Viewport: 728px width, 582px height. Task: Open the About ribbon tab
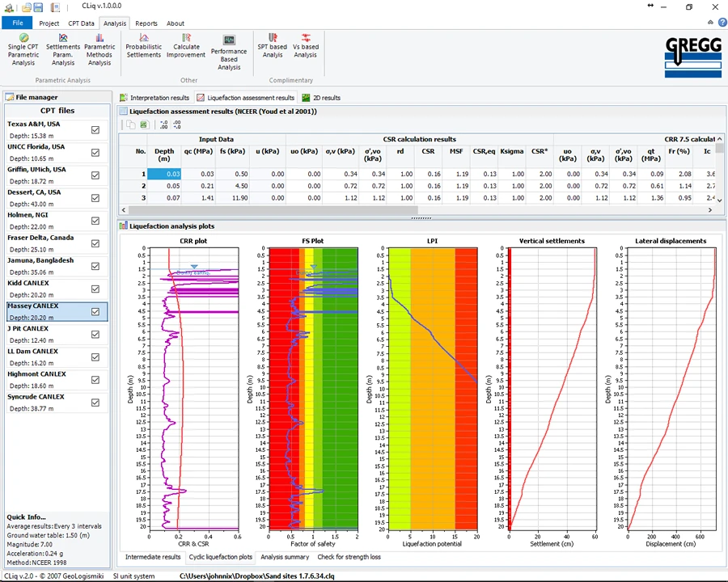pyautogui.click(x=176, y=23)
